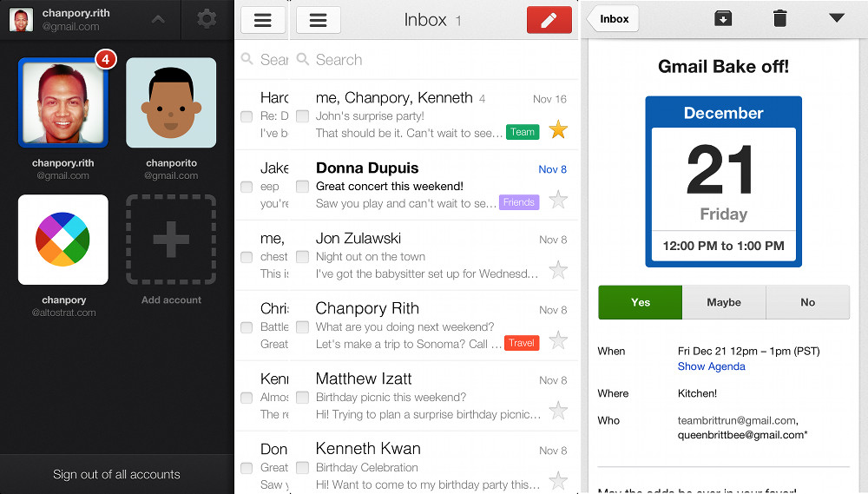
Task: Tap the December 21 calendar graphic
Action: pyautogui.click(x=724, y=181)
